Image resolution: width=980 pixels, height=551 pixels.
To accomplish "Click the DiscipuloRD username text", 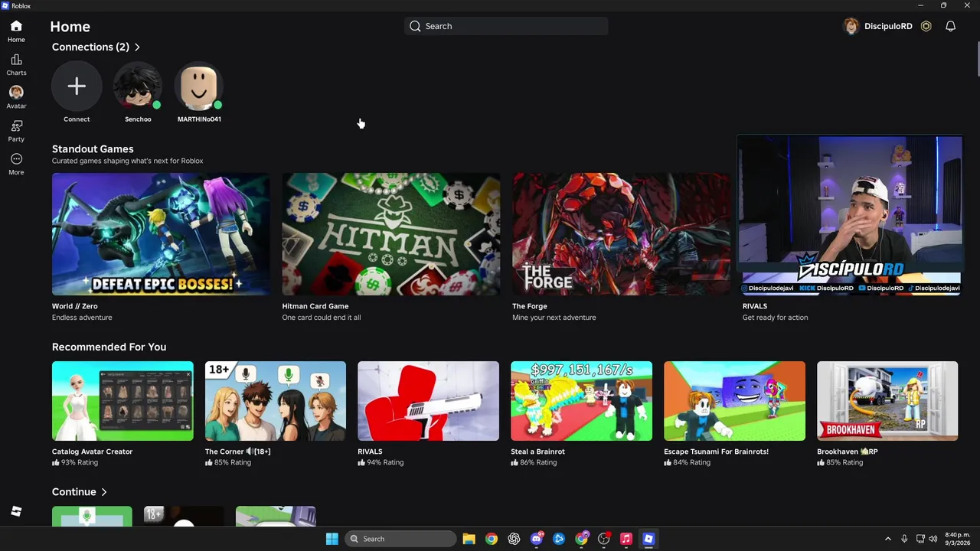I will [888, 26].
